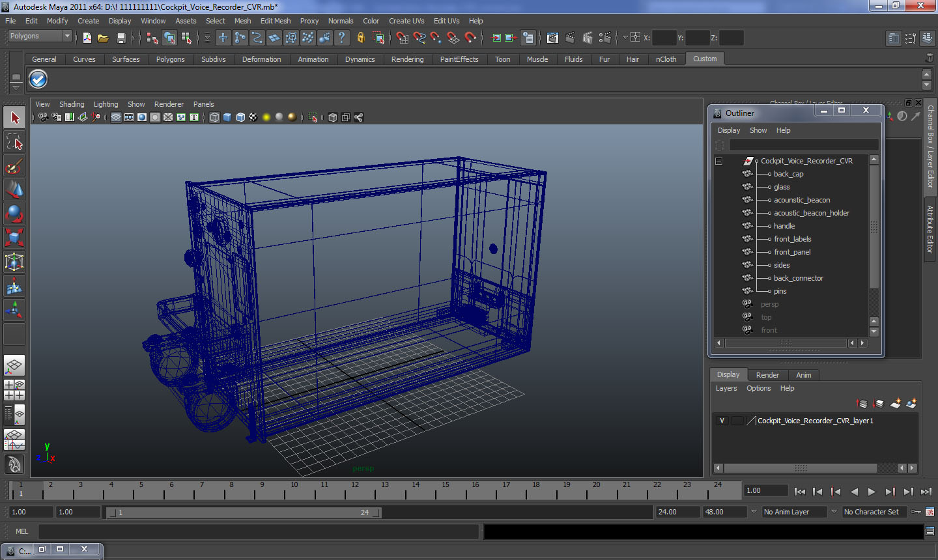Select the Soft Modification tool
The width and height of the screenshot is (938, 560).
(14, 286)
